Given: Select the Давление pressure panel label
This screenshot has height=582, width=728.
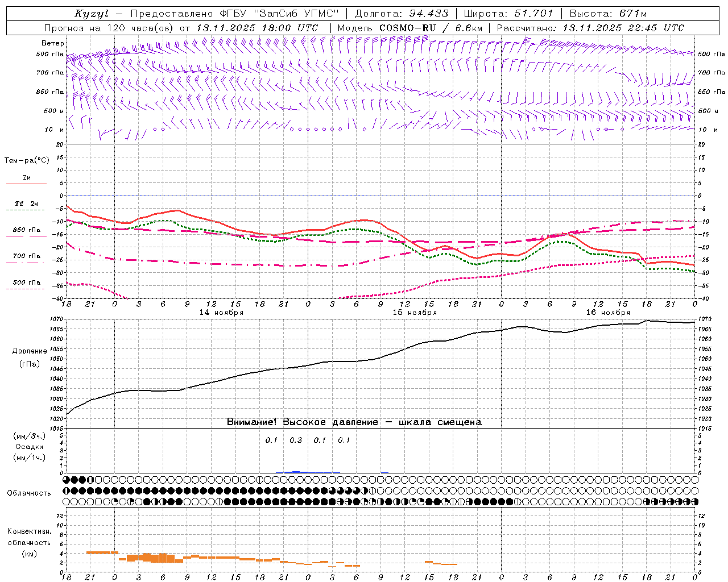Looking at the screenshot, I should pos(30,351).
